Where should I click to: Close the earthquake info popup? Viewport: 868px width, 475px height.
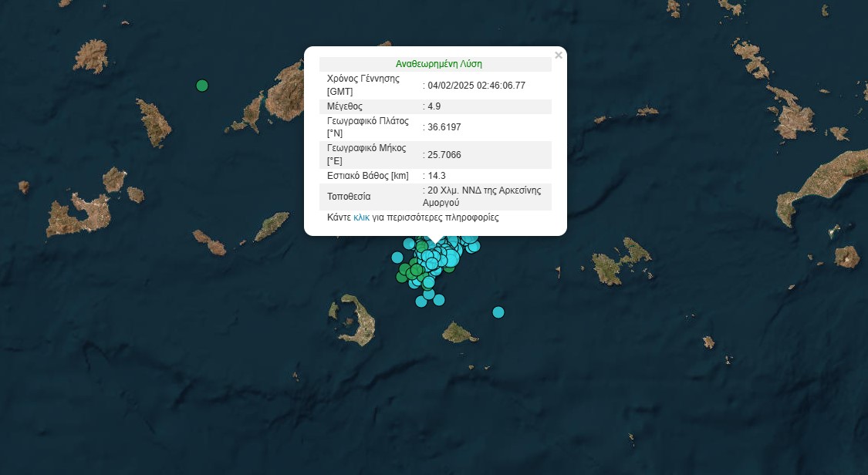[559, 56]
